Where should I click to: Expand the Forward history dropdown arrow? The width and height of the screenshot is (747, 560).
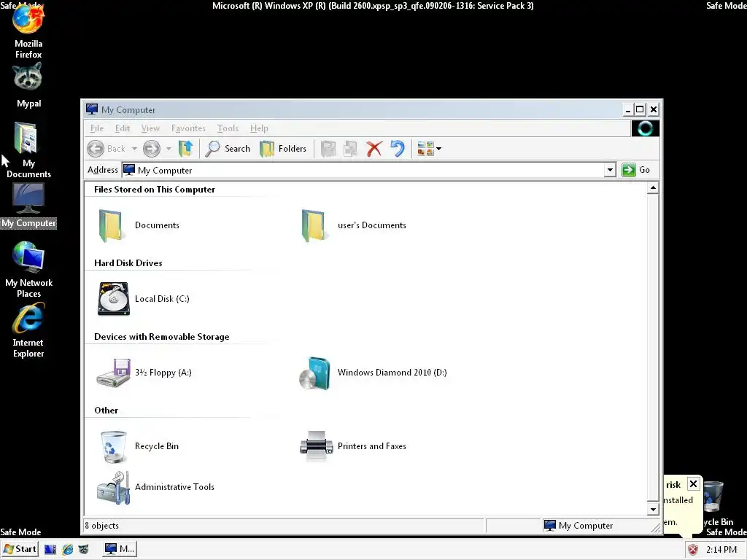(169, 149)
